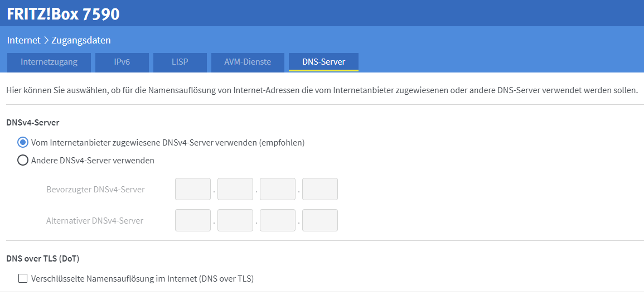Open the Internetzugang tab
This screenshot has height=300, width=644.
49,62
